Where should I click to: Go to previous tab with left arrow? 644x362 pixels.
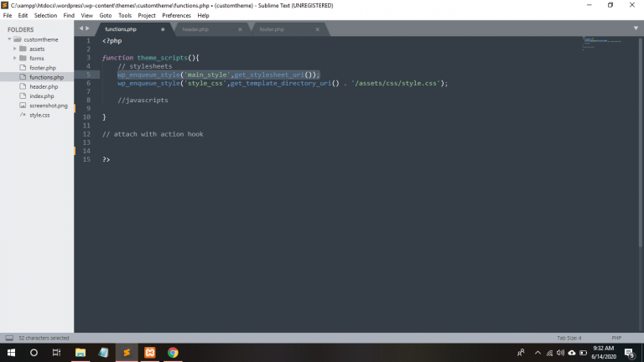pos(80,28)
